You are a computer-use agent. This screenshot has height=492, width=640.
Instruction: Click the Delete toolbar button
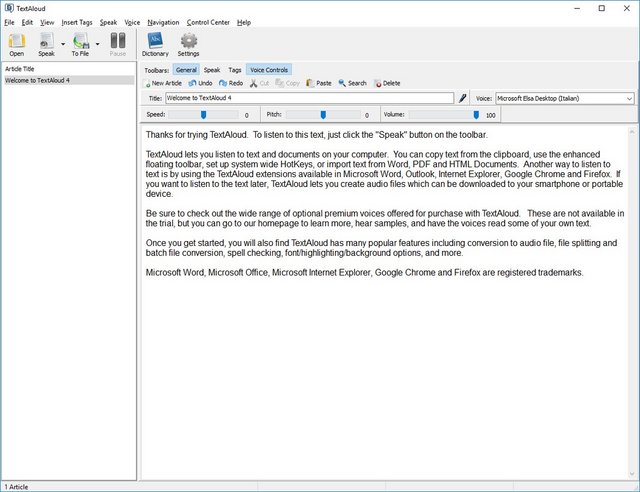pos(387,83)
